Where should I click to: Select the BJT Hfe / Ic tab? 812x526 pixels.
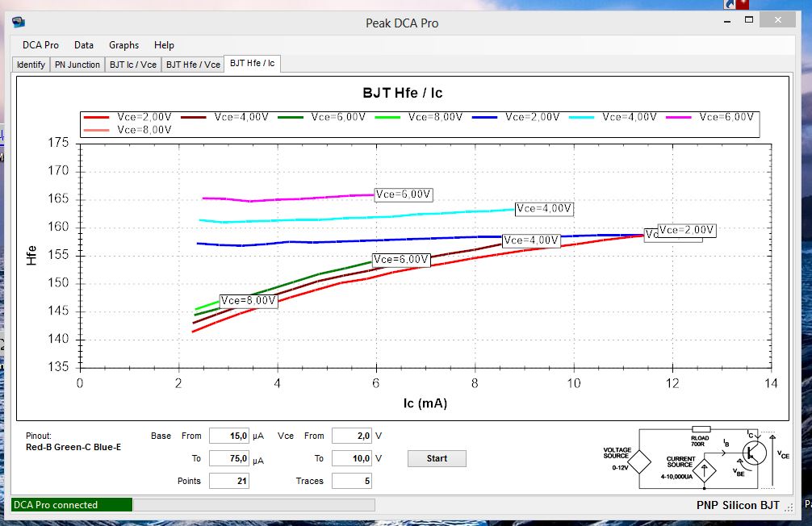coord(252,63)
